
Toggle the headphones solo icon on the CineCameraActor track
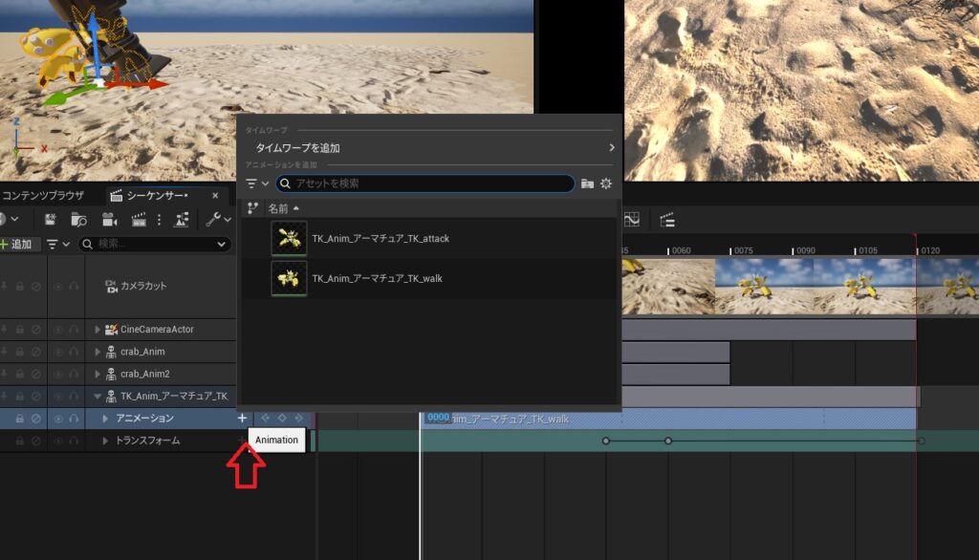[74, 329]
